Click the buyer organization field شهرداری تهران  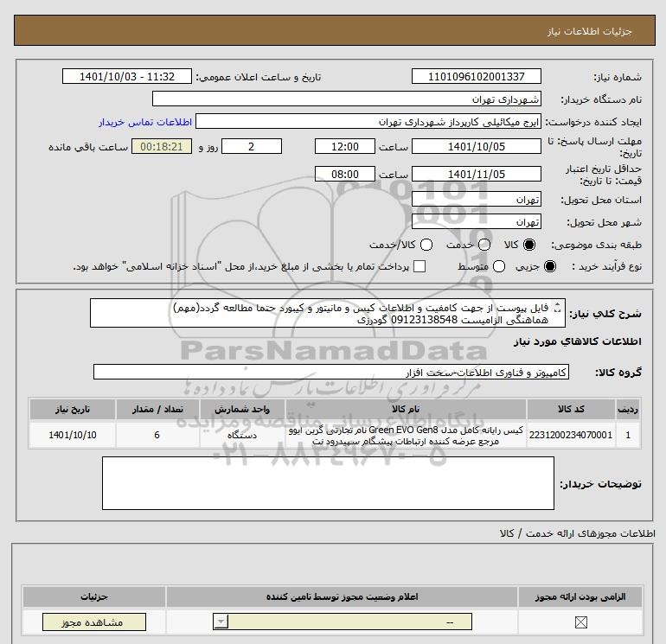[x=347, y=99]
